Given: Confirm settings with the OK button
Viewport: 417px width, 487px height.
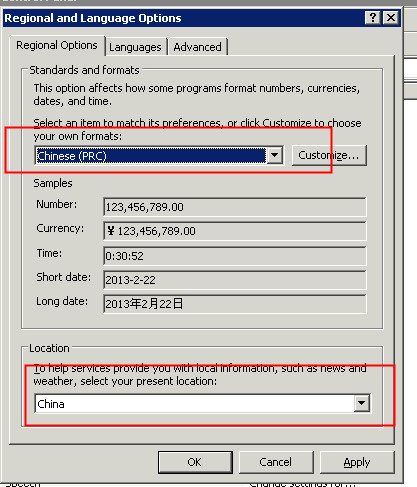Looking at the screenshot, I should pos(195,462).
